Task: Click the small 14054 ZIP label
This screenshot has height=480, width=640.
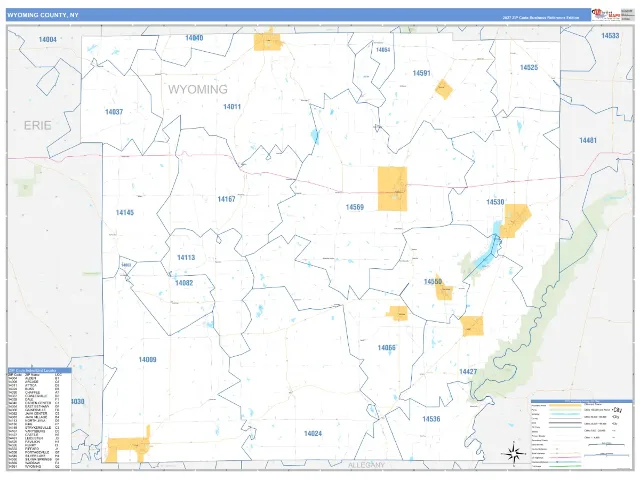Action: 383,50
